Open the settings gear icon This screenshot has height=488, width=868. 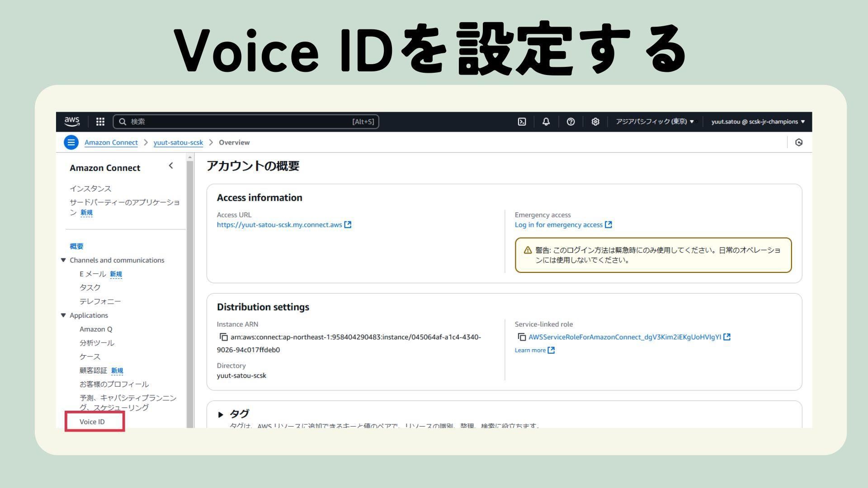coord(595,122)
